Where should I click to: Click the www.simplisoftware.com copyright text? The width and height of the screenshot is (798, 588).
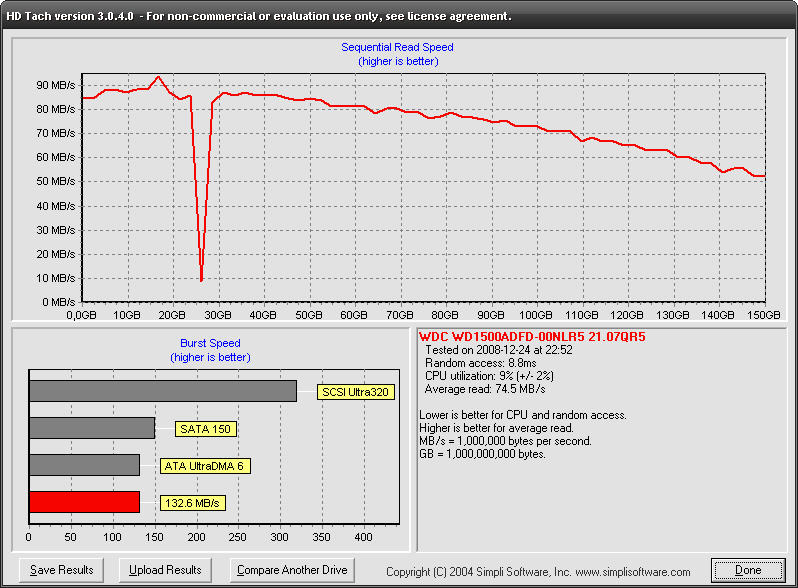point(633,572)
